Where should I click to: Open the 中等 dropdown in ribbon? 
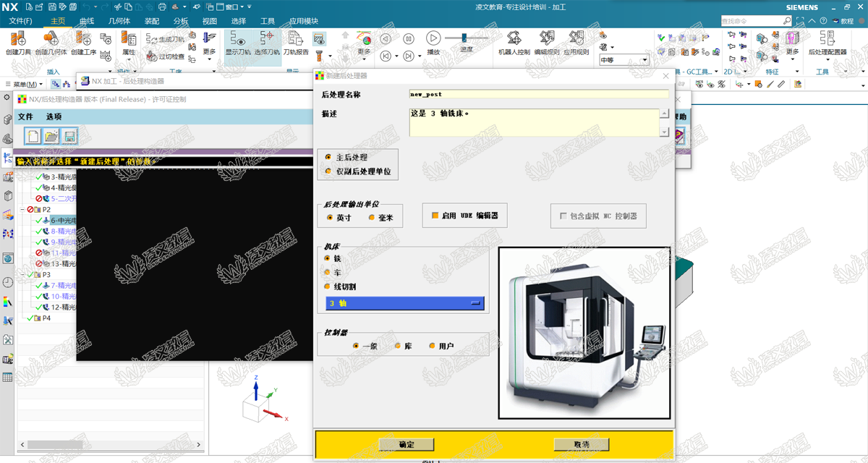624,60
